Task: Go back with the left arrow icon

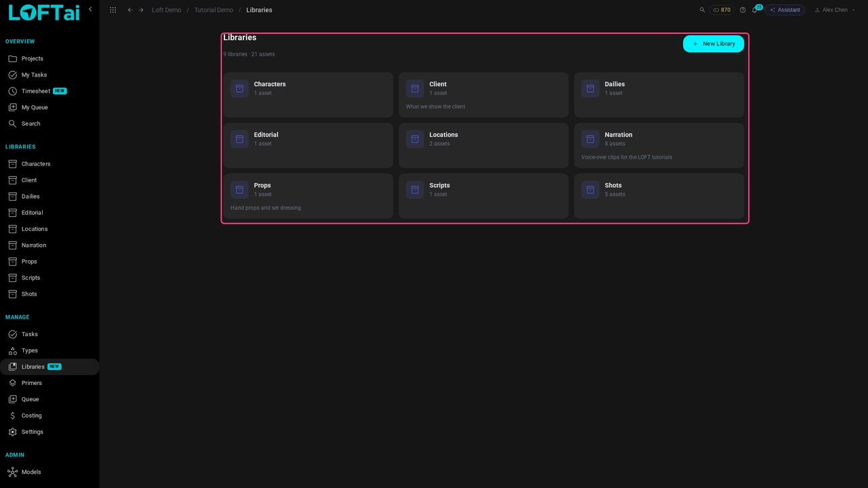Action: click(130, 10)
